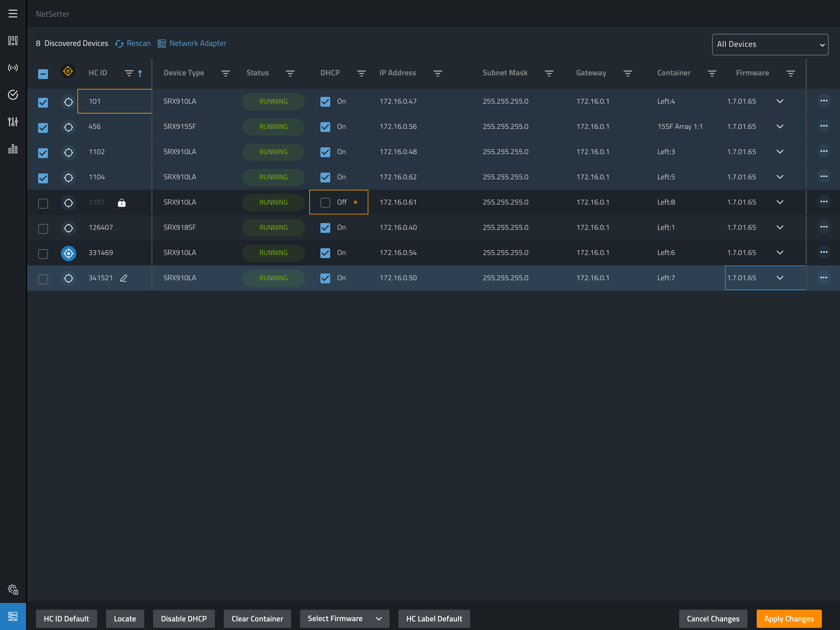Locate device 1104 with its target icon
840x630 pixels.
pos(68,177)
